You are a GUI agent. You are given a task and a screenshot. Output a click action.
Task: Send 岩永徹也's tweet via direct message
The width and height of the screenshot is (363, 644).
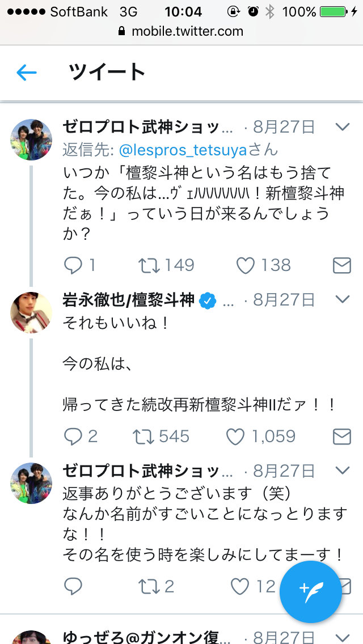point(341,436)
